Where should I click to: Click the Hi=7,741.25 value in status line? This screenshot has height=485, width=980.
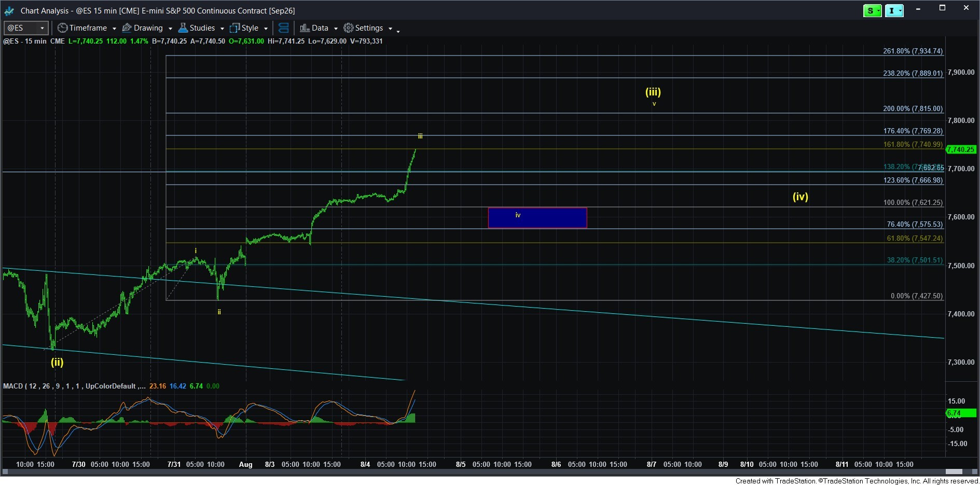pyautogui.click(x=286, y=41)
